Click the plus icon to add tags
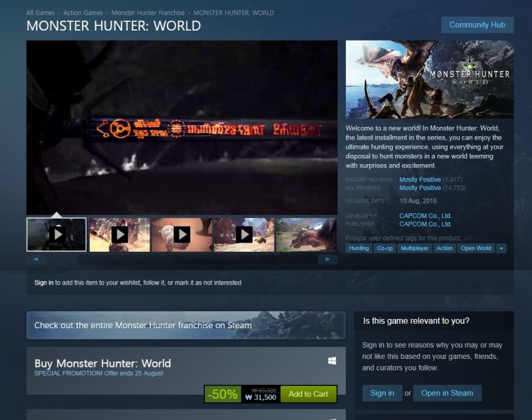The width and height of the screenshot is (532, 420). [501, 249]
